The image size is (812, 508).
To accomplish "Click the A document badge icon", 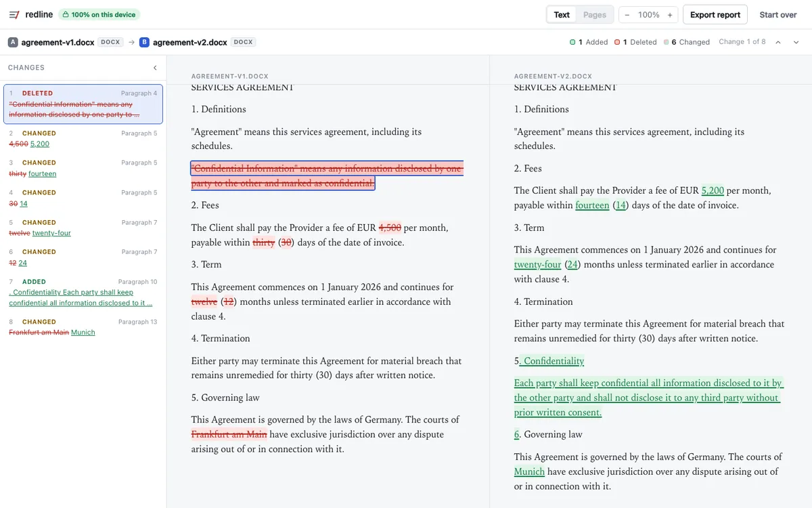I will tap(13, 42).
